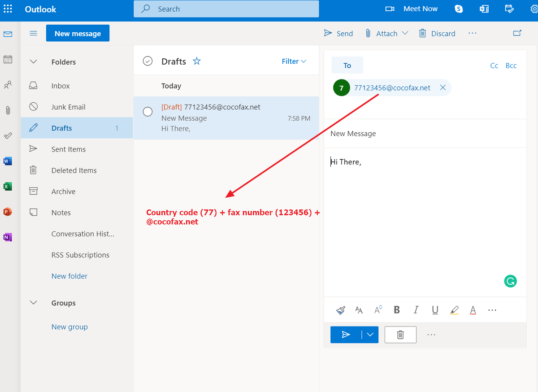Toggle underline formatting
538x392 pixels.
tap(435, 310)
